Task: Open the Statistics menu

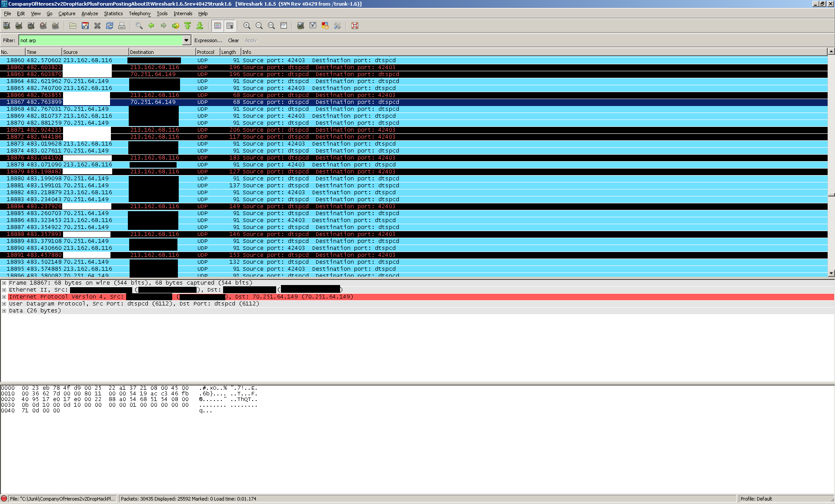Action: click(x=113, y=13)
